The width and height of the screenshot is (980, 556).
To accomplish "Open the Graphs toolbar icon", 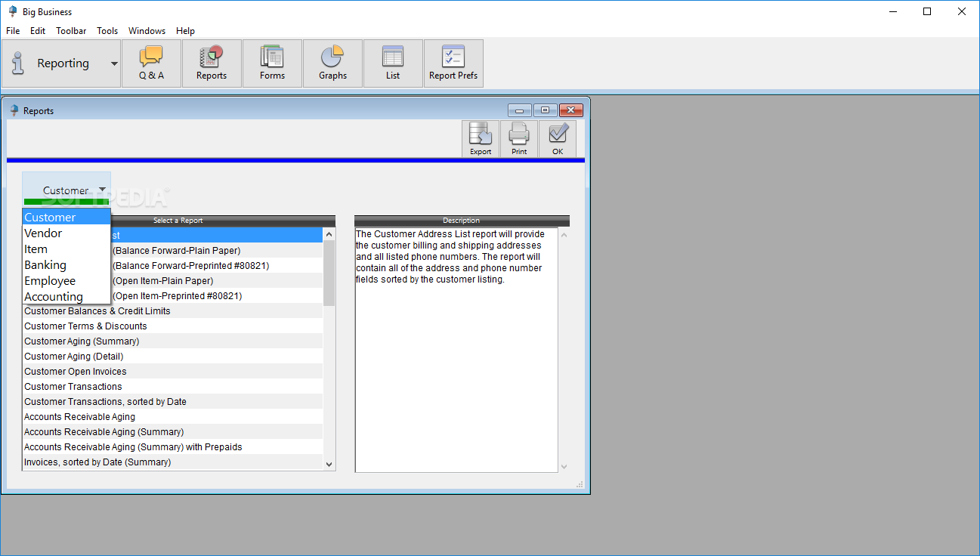I will [x=332, y=63].
